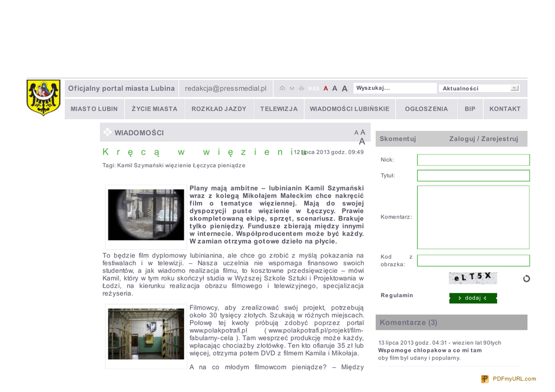This screenshot has width=555, height=392.
Task: Refresh the captcha image
Action: click(x=526, y=278)
